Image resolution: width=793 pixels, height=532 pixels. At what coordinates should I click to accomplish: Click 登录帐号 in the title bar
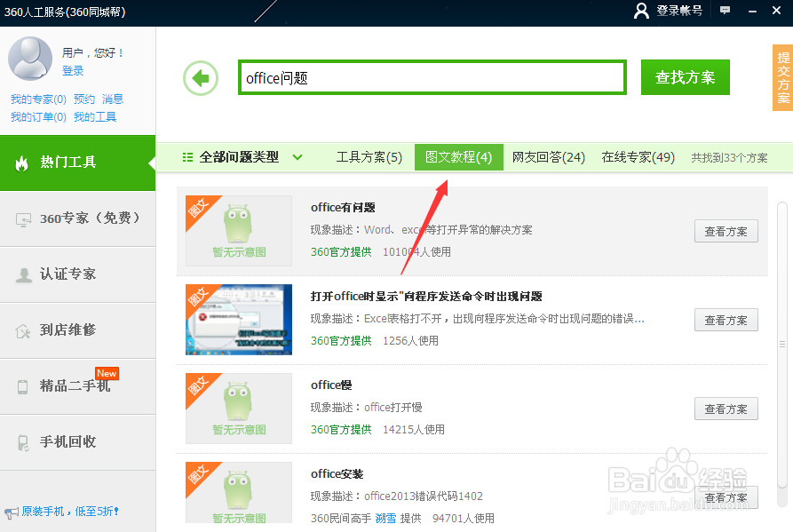click(x=679, y=11)
